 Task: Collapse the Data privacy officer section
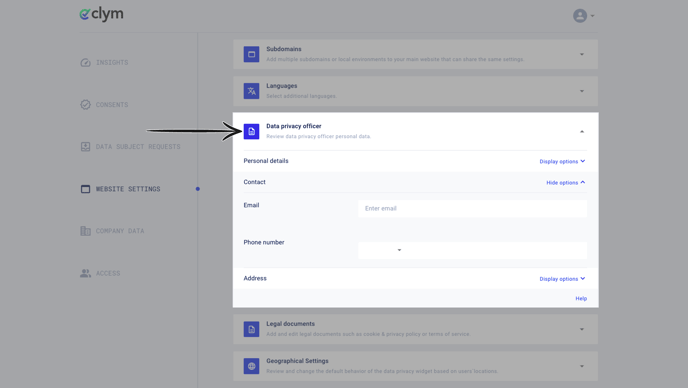tap(582, 132)
